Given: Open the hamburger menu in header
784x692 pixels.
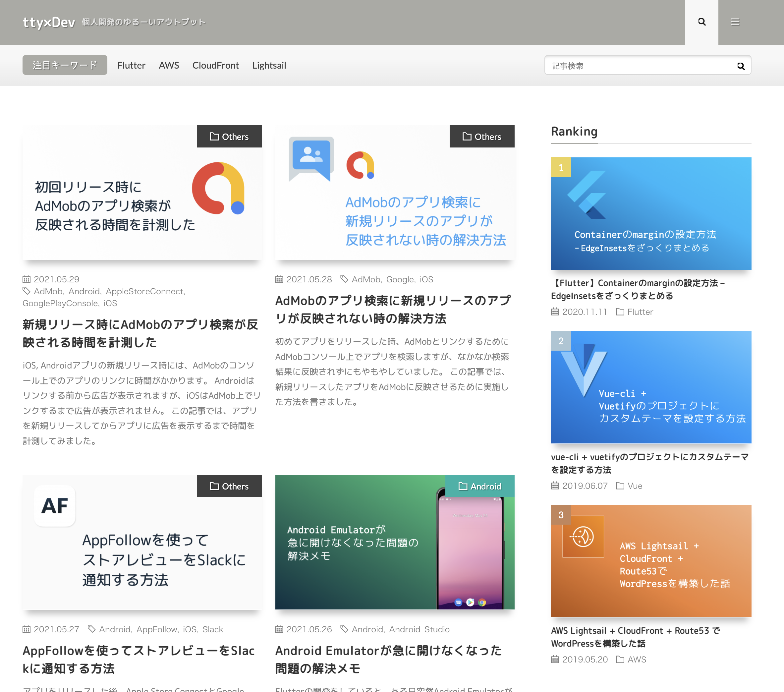Looking at the screenshot, I should [735, 22].
